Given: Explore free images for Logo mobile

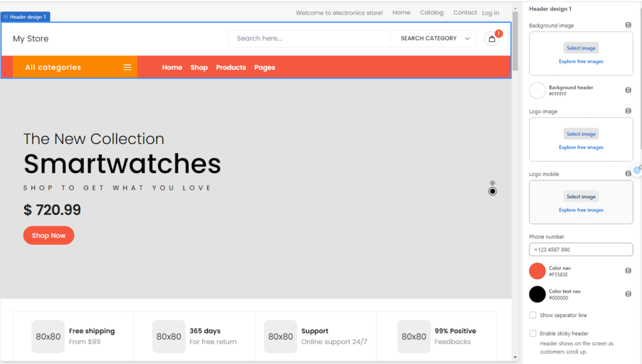Looking at the screenshot, I should [581, 210].
